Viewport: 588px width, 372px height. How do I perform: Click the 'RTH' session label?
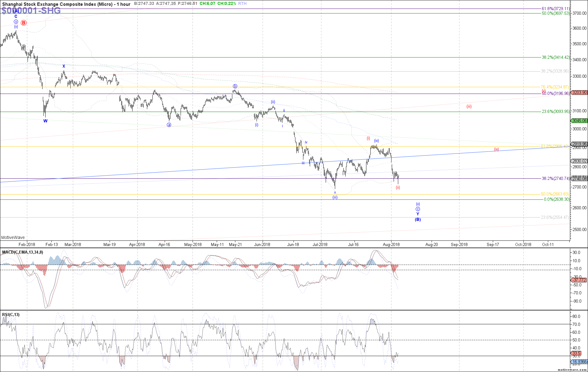242,4
